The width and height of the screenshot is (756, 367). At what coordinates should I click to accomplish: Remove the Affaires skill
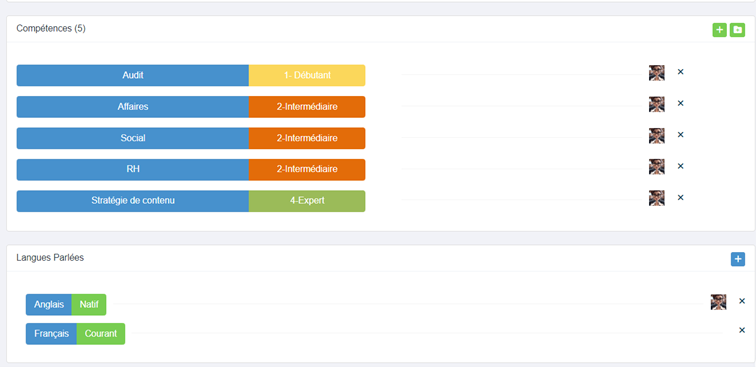[680, 103]
